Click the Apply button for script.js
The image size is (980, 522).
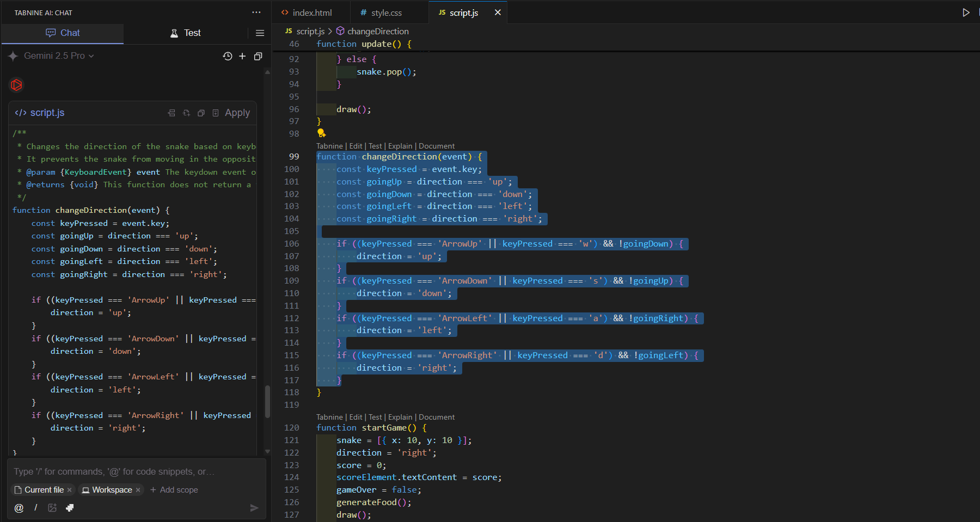(x=237, y=113)
